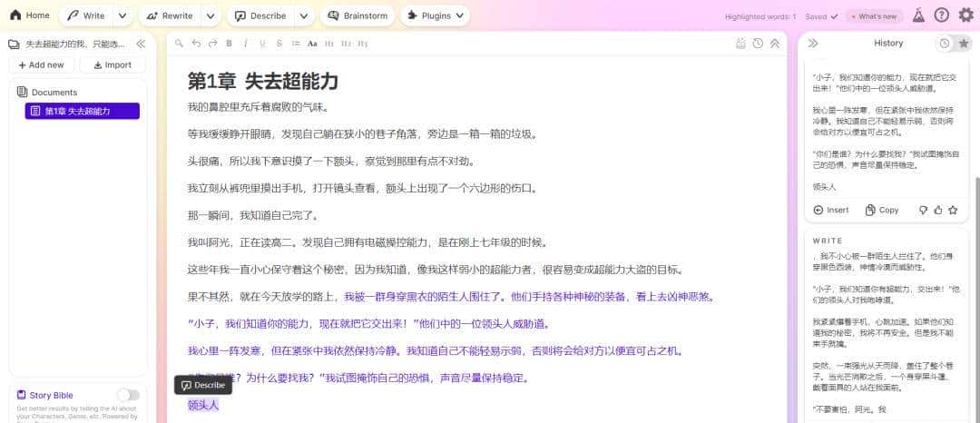Select document 第1章 失去超能力 in sidebar
Image resolution: width=980 pixels, height=423 pixels.
(x=83, y=112)
